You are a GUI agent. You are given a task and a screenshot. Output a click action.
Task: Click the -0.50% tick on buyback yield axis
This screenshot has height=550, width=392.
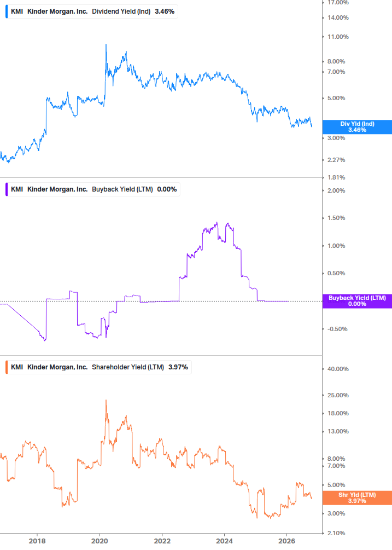(337, 329)
